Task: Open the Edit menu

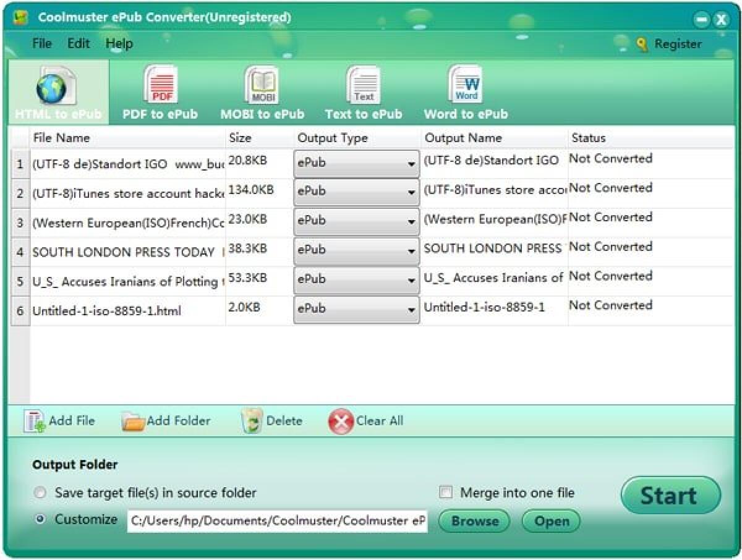Action: 78,43
